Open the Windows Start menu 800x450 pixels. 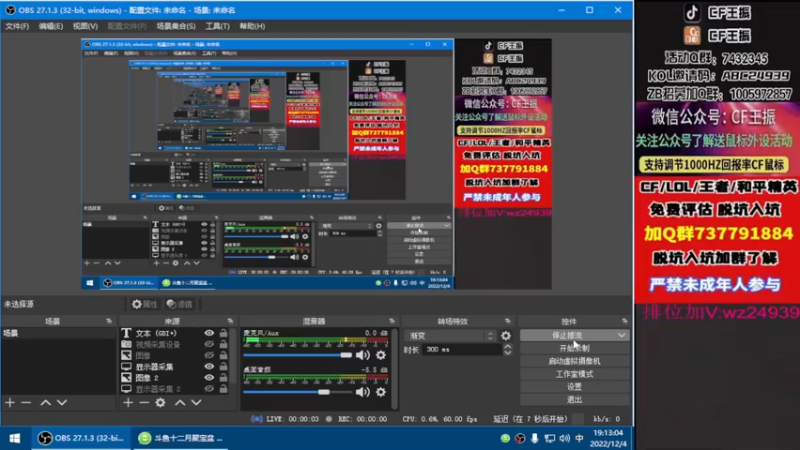pyautogui.click(x=15, y=438)
